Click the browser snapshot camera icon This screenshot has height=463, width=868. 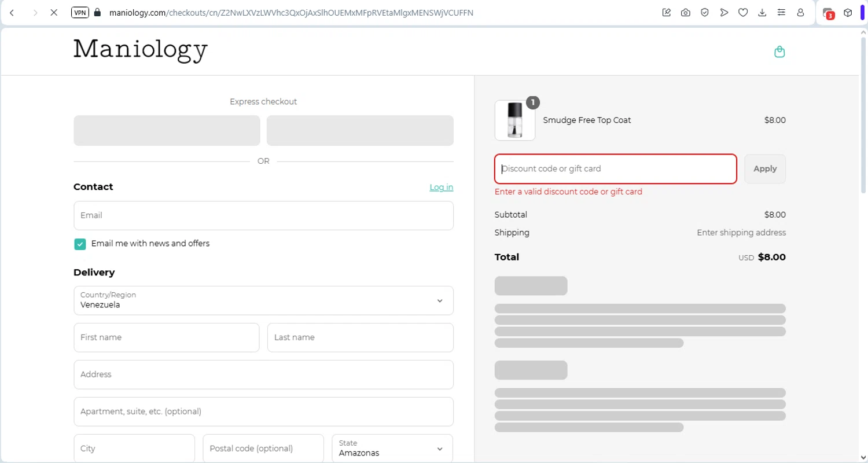[686, 12]
